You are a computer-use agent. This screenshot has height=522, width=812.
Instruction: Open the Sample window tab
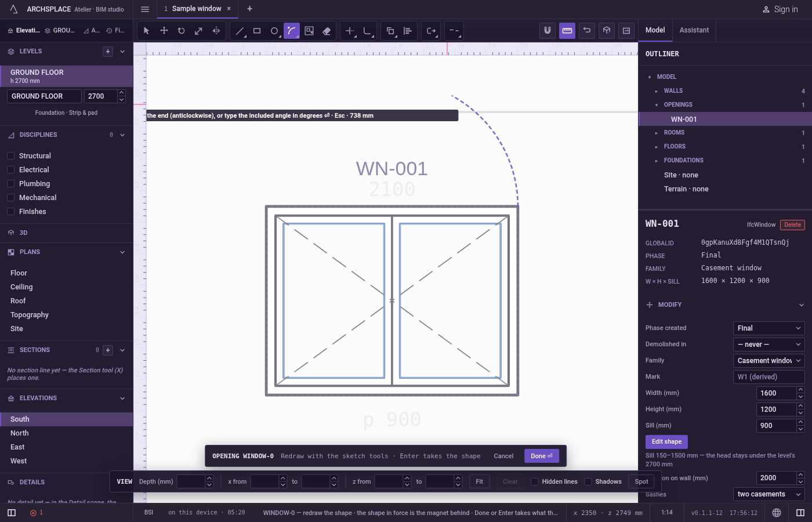click(x=197, y=9)
